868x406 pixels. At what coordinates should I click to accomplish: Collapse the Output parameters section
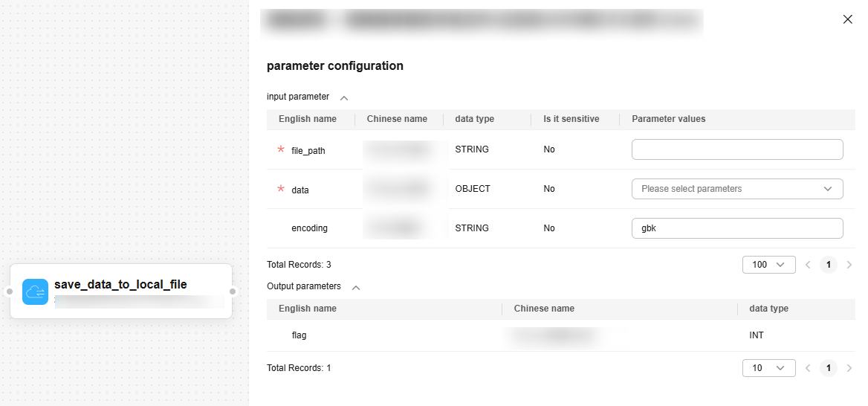point(356,287)
